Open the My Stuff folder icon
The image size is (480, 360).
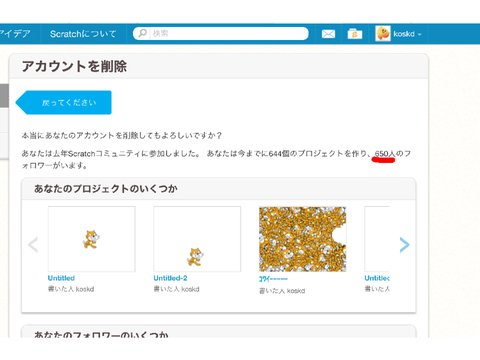355,34
